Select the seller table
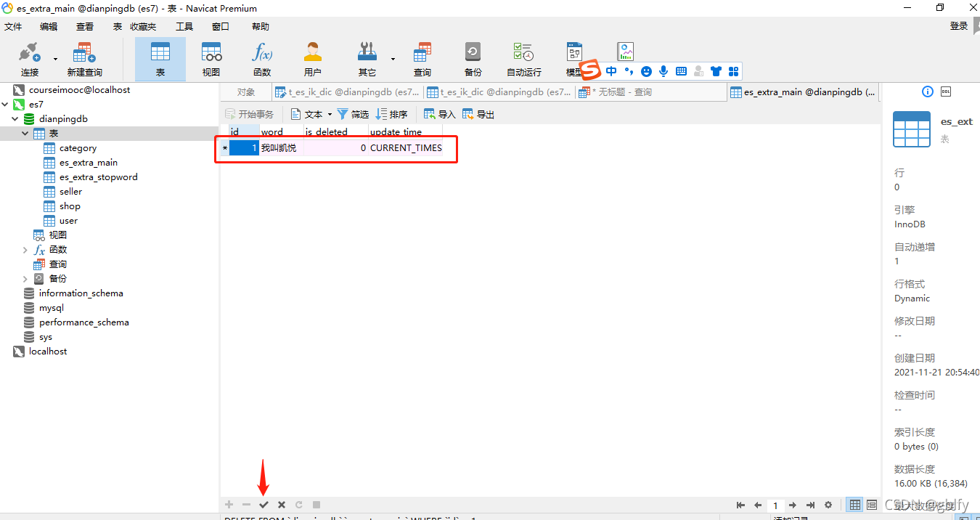 (70, 192)
